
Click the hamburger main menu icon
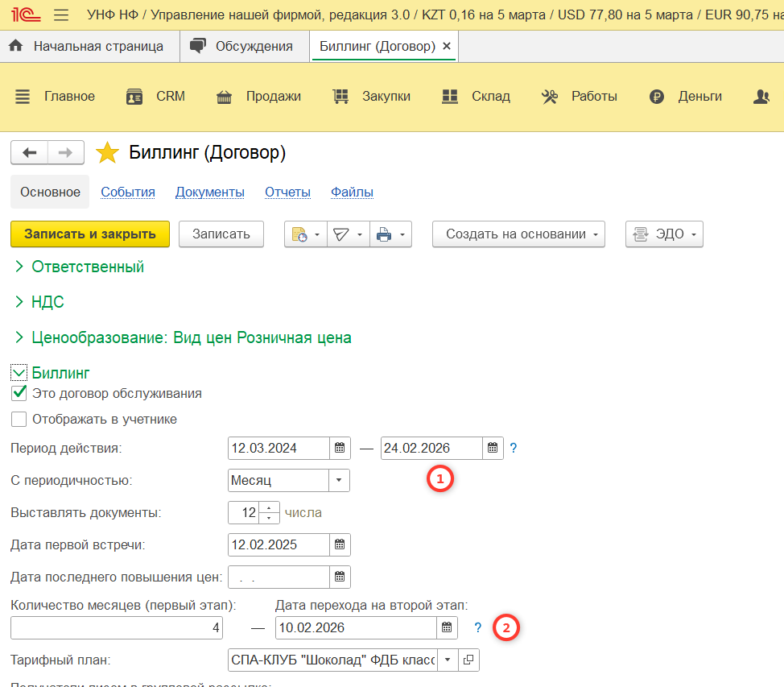[x=60, y=15]
